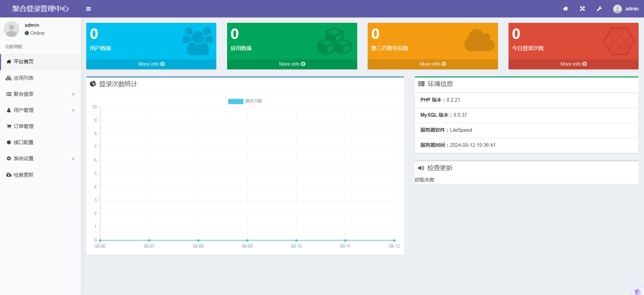Toggle the 请求次数 chart legend
This screenshot has height=295, width=644.
pyautogui.click(x=245, y=101)
